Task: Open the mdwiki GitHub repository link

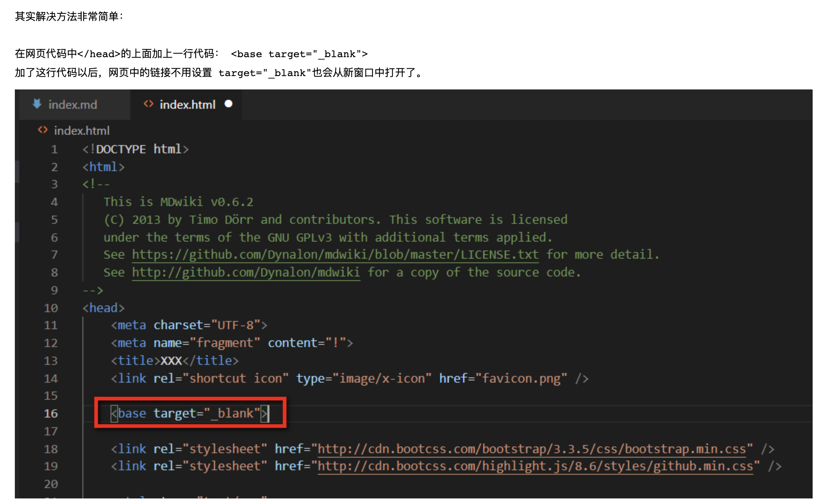Action: [246, 272]
